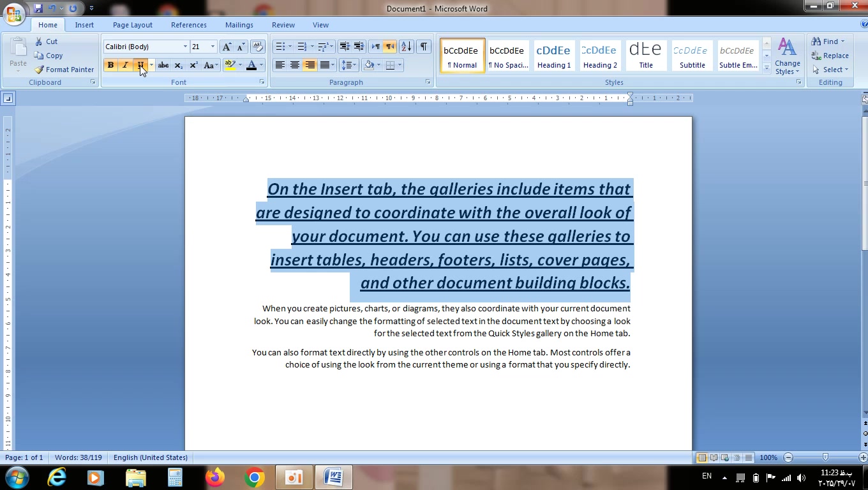
Task: Save the document from Quick Access Toolbar
Action: [x=38, y=8]
